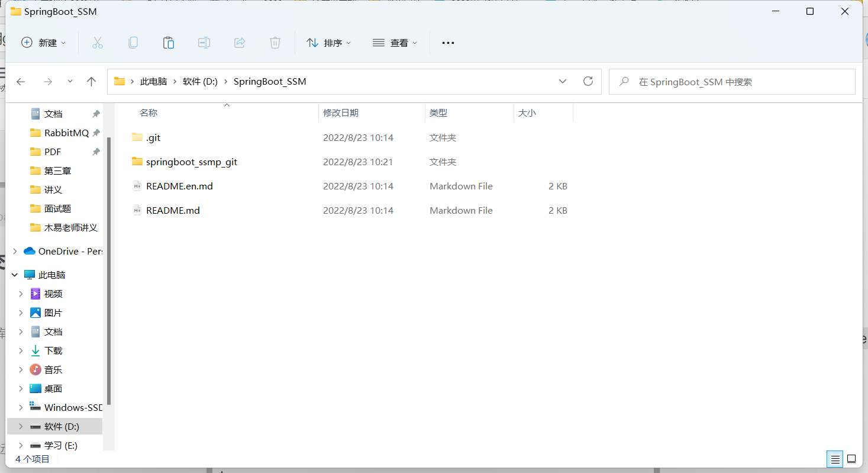Click the 音乐 music icon in sidebar
This screenshot has height=473, width=868.
pos(36,369)
